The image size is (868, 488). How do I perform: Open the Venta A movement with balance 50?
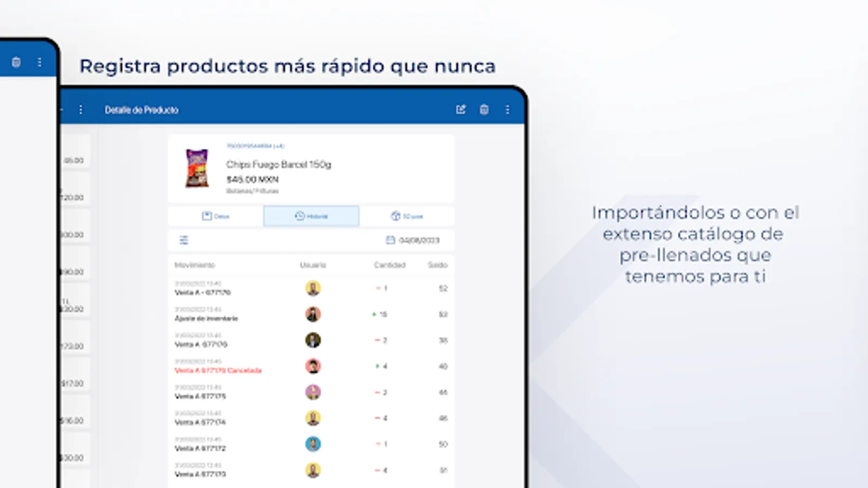[x=311, y=445]
